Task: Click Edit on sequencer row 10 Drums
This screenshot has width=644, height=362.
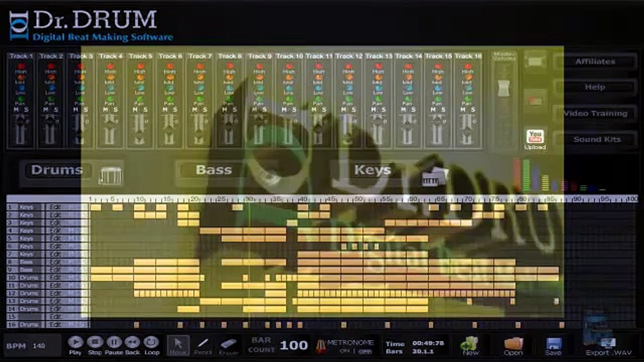Action: (x=55, y=278)
